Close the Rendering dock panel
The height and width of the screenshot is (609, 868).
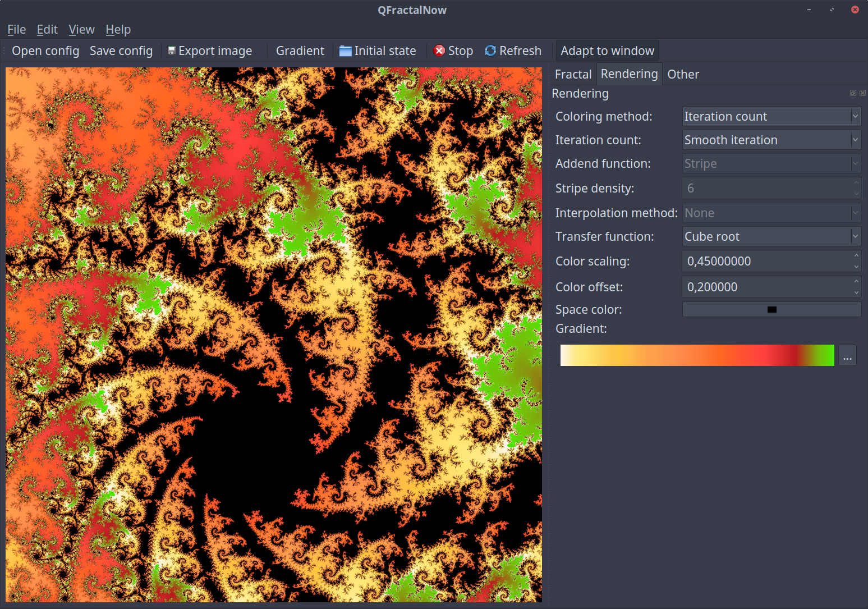862,93
